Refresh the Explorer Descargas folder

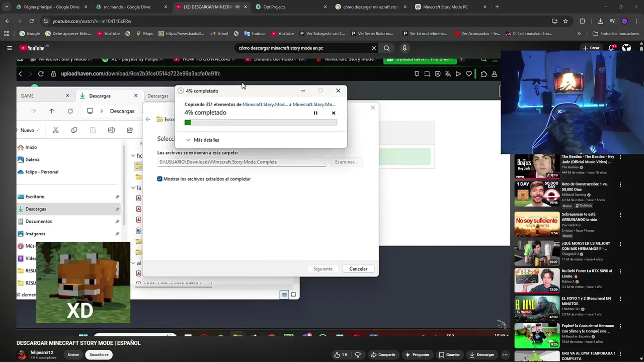[70, 111]
